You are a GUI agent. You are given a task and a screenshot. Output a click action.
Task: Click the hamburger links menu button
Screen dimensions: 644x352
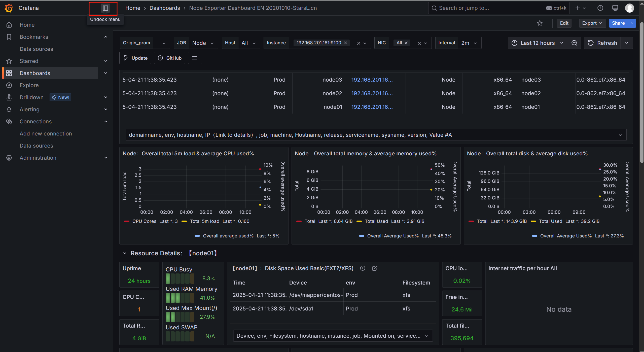[x=194, y=58]
